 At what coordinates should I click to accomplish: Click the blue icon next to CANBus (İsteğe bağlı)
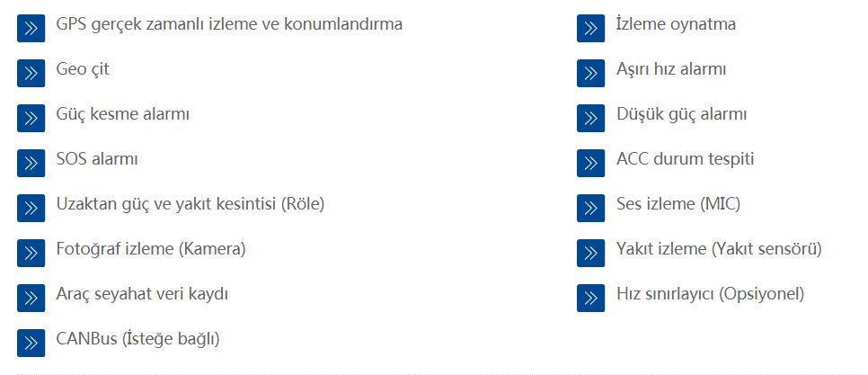pos(31,343)
